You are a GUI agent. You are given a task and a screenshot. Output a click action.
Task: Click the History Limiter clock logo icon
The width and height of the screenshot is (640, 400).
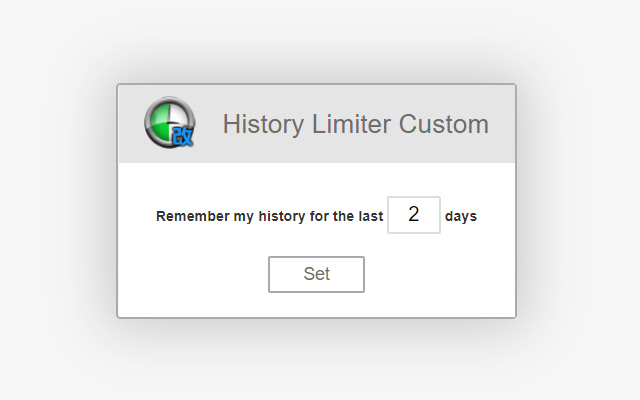pyautogui.click(x=169, y=122)
